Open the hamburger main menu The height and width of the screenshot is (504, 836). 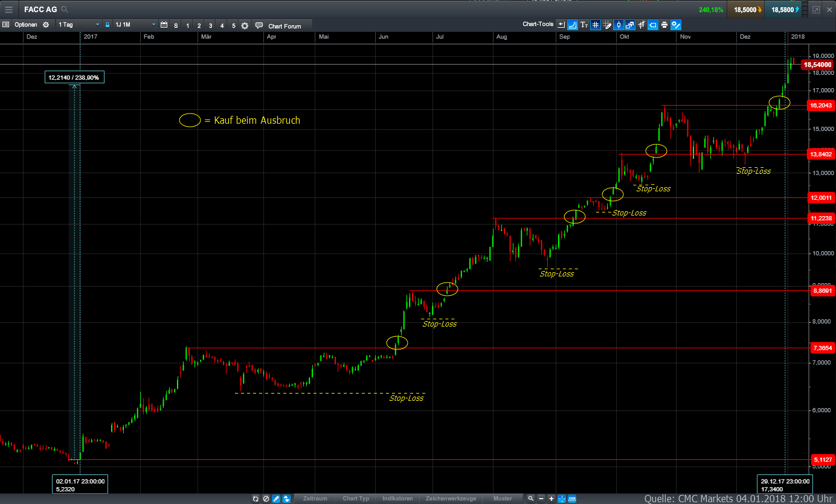tap(8, 10)
